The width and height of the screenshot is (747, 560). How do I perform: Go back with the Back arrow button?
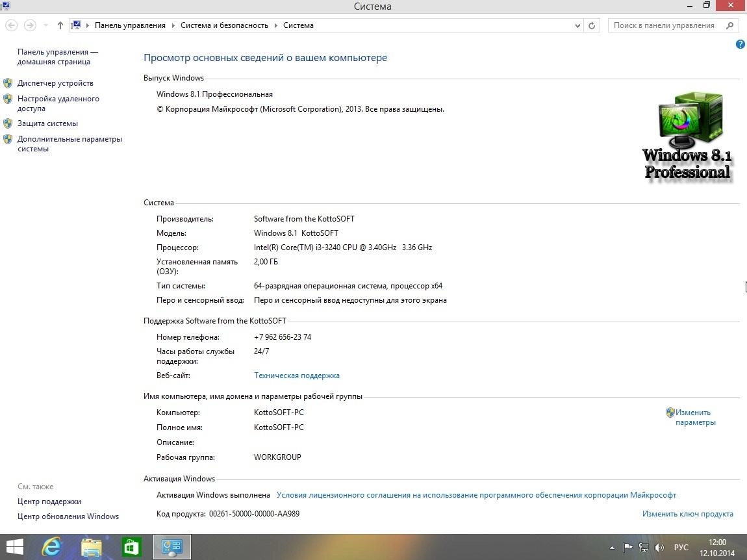click(12, 25)
